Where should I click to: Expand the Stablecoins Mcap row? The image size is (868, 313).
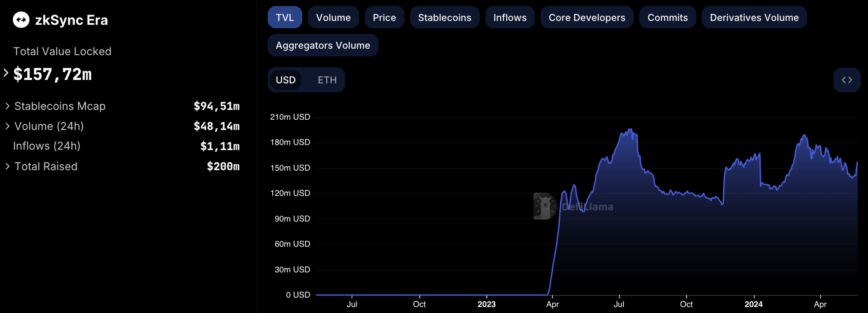pyautogui.click(x=7, y=106)
